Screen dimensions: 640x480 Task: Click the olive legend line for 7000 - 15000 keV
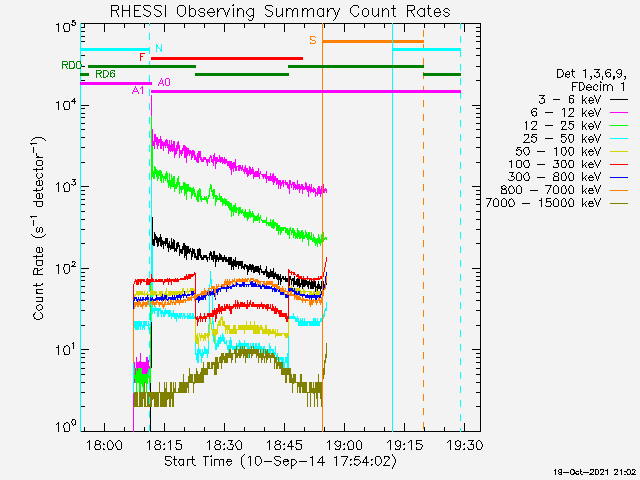point(619,203)
